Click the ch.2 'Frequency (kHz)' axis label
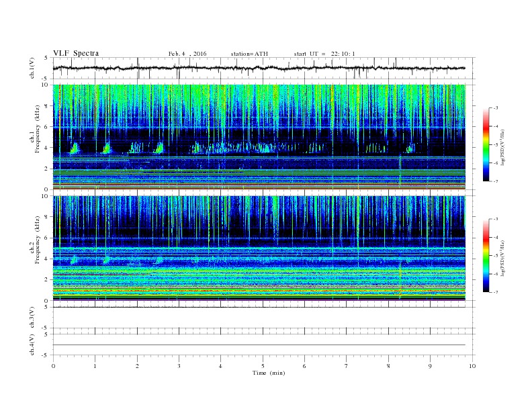Viewport: 532px width, 411px height. 38,239
